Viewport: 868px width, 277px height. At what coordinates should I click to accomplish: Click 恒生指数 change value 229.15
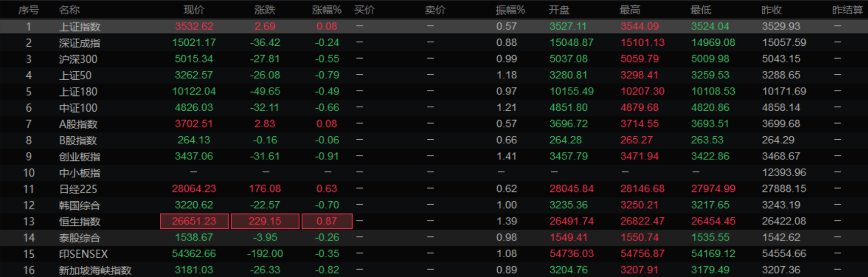265,221
